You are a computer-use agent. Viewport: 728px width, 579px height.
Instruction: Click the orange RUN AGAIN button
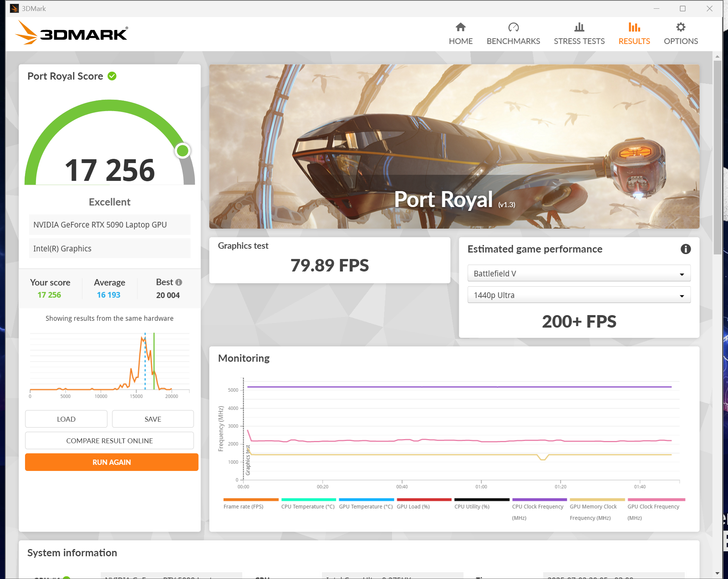pos(111,462)
